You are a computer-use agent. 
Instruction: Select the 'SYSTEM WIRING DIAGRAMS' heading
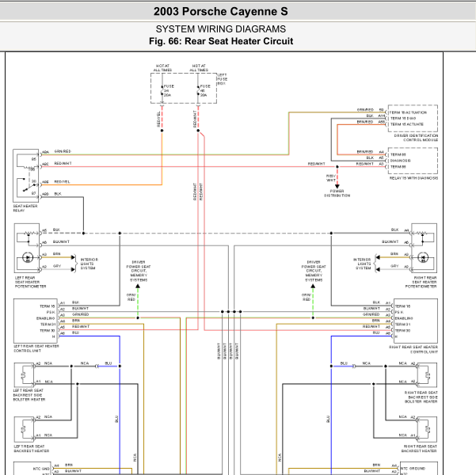pyautogui.click(x=221, y=29)
